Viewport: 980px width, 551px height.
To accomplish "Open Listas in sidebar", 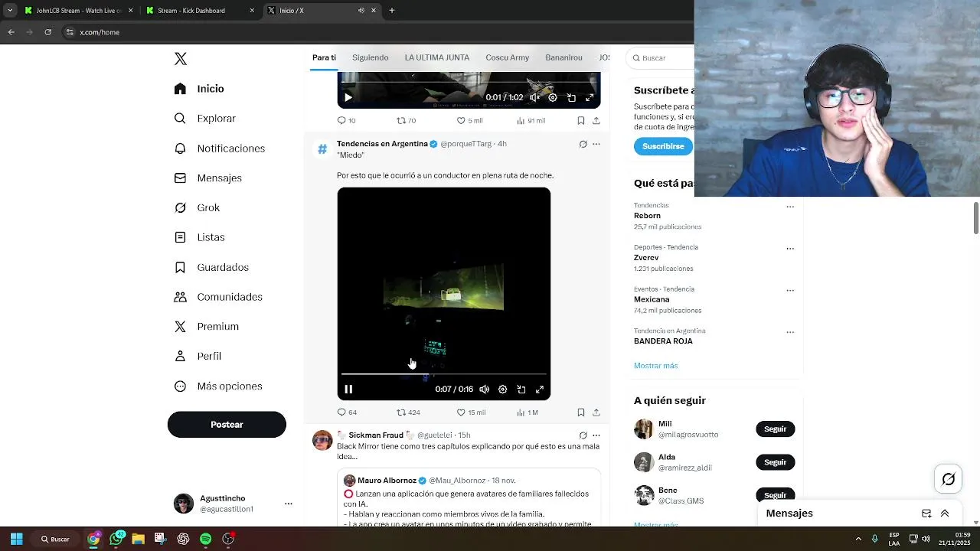I will point(200,237).
